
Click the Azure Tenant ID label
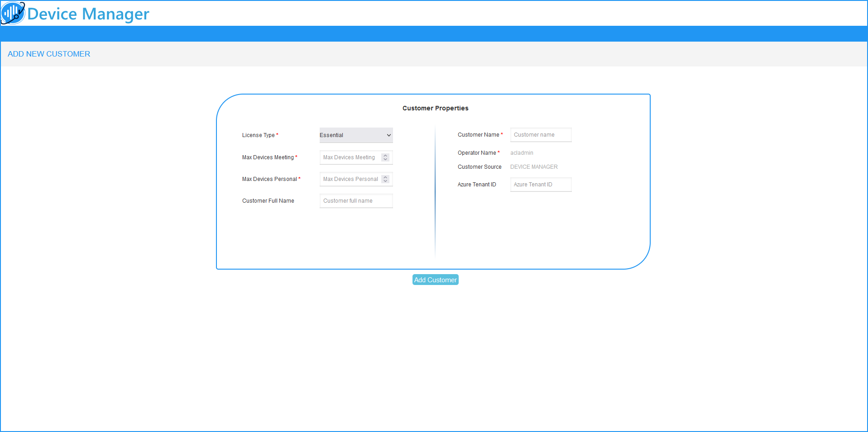coord(477,185)
